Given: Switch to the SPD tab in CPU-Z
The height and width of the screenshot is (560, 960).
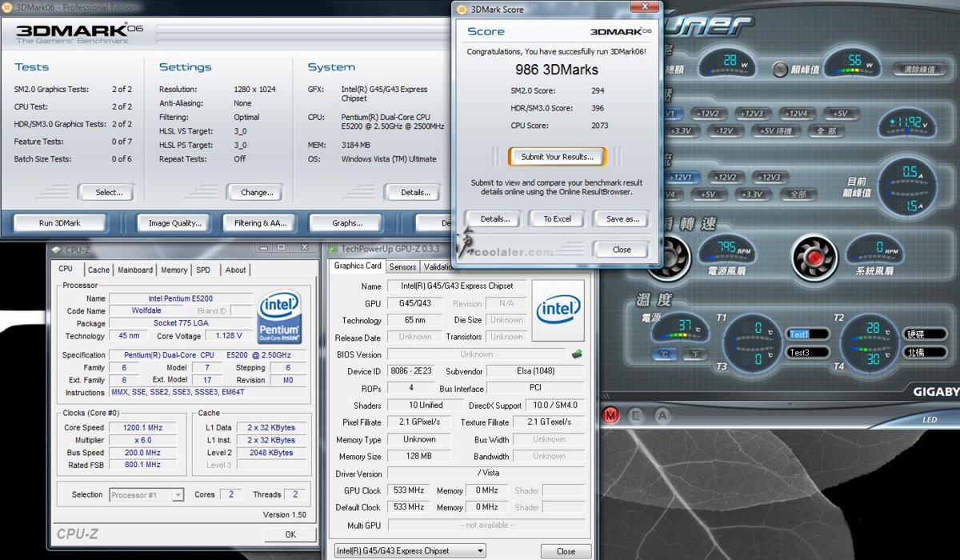Looking at the screenshot, I should [204, 270].
